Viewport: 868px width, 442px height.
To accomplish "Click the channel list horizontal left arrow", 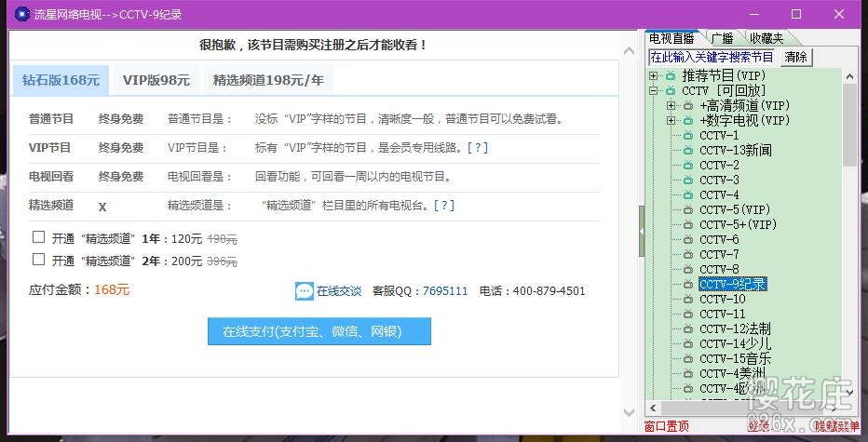I will coord(653,408).
